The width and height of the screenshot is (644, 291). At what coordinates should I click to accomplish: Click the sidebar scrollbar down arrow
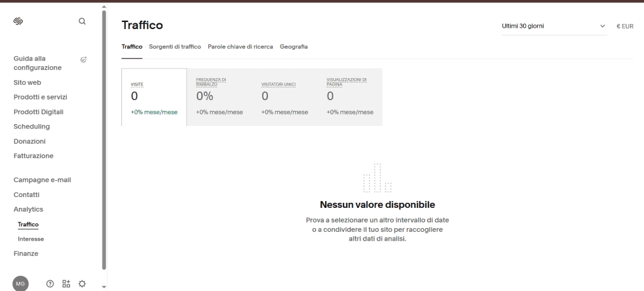click(x=104, y=287)
